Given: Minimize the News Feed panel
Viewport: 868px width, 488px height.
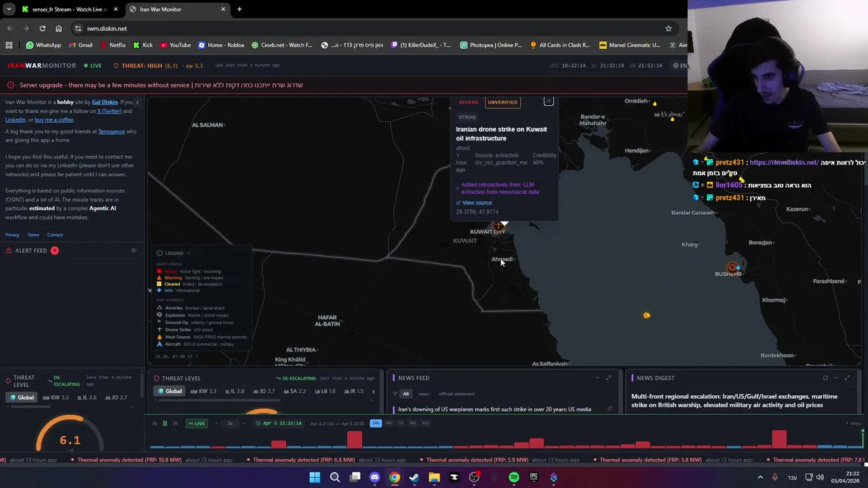Looking at the screenshot, I should [597, 378].
